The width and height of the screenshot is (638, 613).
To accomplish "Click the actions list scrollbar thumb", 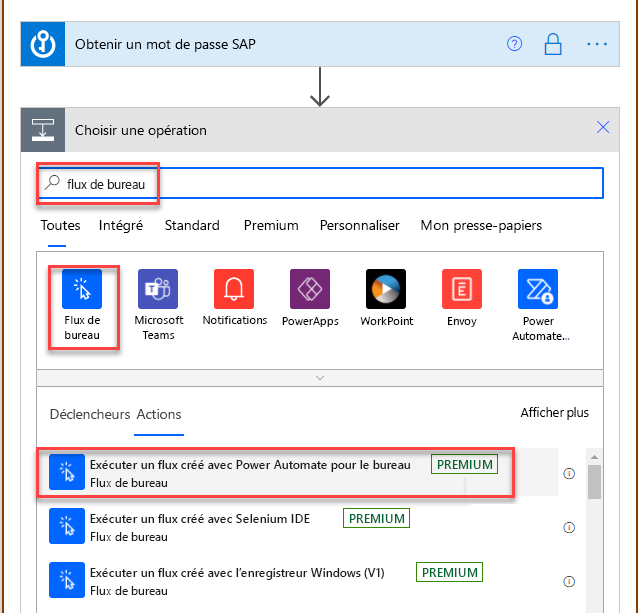I will click(594, 482).
